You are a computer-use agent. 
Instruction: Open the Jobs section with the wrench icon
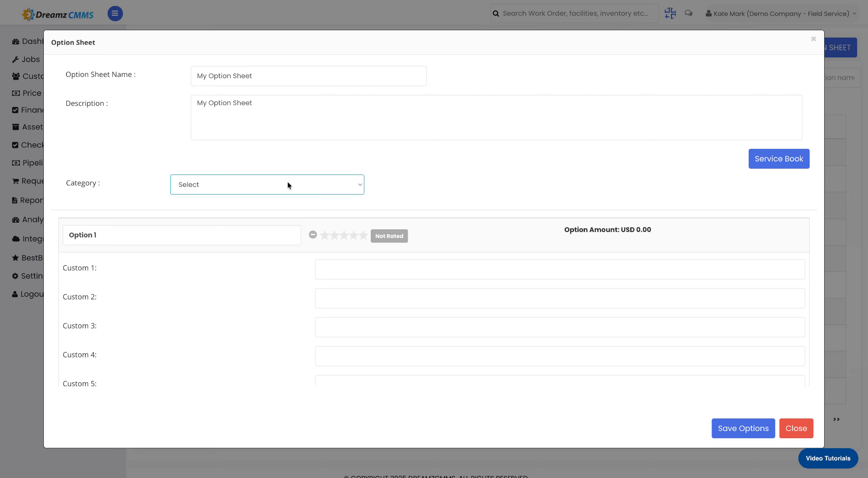coord(15,59)
